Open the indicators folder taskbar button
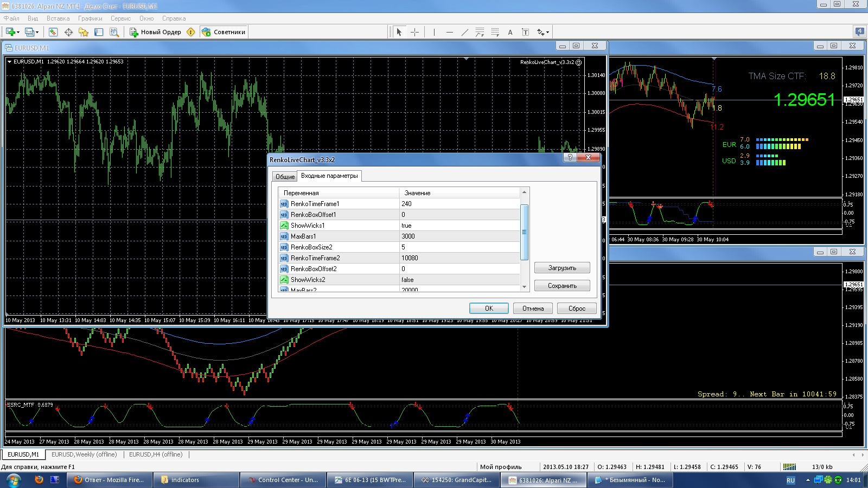 (x=196, y=480)
